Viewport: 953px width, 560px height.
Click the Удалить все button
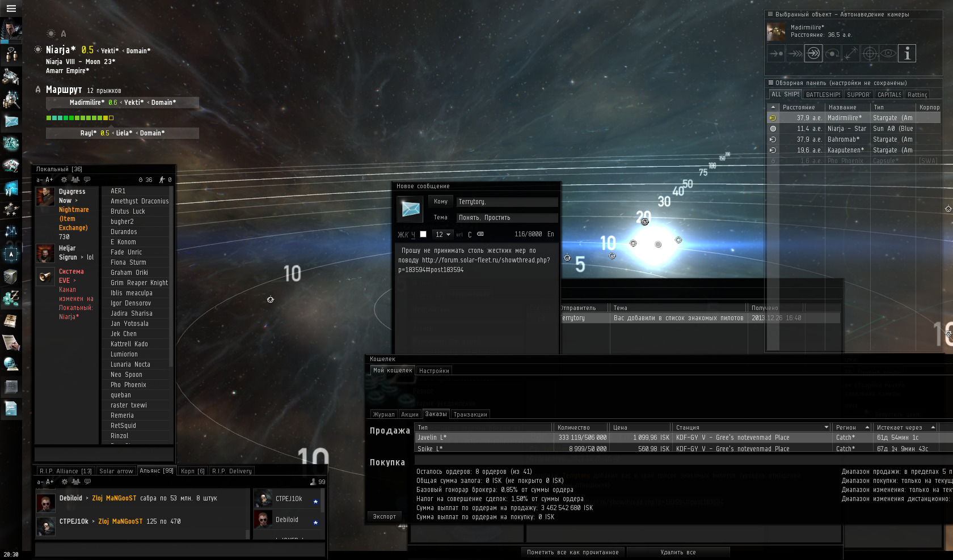pyautogui.click(x=678, y=552)
